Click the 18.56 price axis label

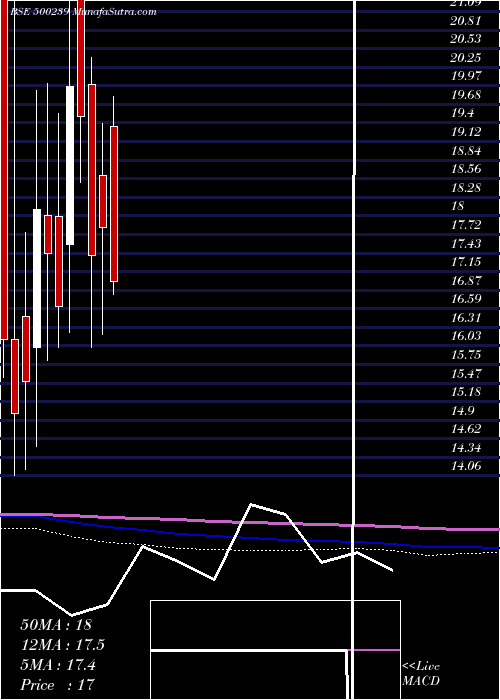click(466, 169)
